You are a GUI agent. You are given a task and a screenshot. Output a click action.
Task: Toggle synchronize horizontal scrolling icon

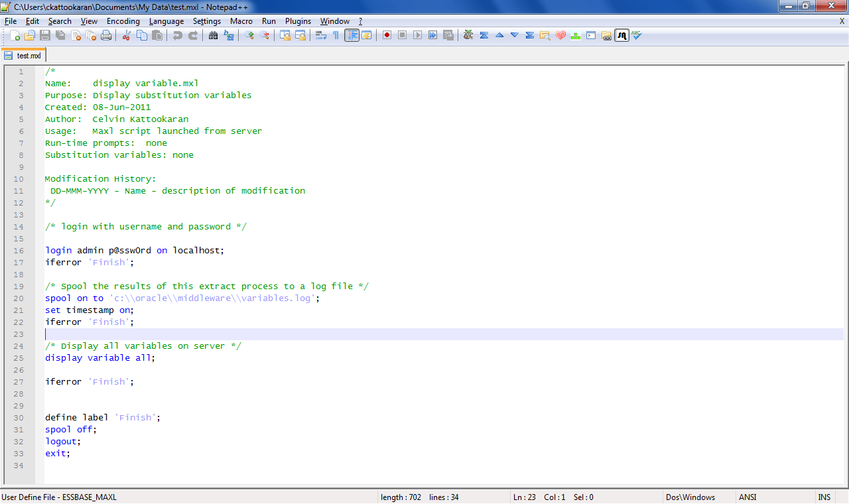tap(300, 35)
